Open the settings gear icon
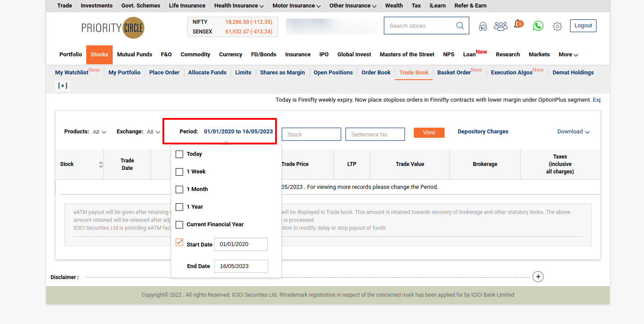This screenshot has width=644, height=324. (x=557, y=26)
